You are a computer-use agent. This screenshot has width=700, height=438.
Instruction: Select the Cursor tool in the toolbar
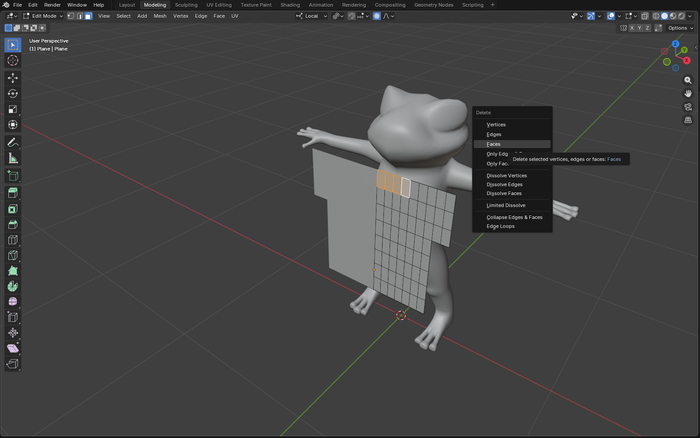[x=13, y=61]
